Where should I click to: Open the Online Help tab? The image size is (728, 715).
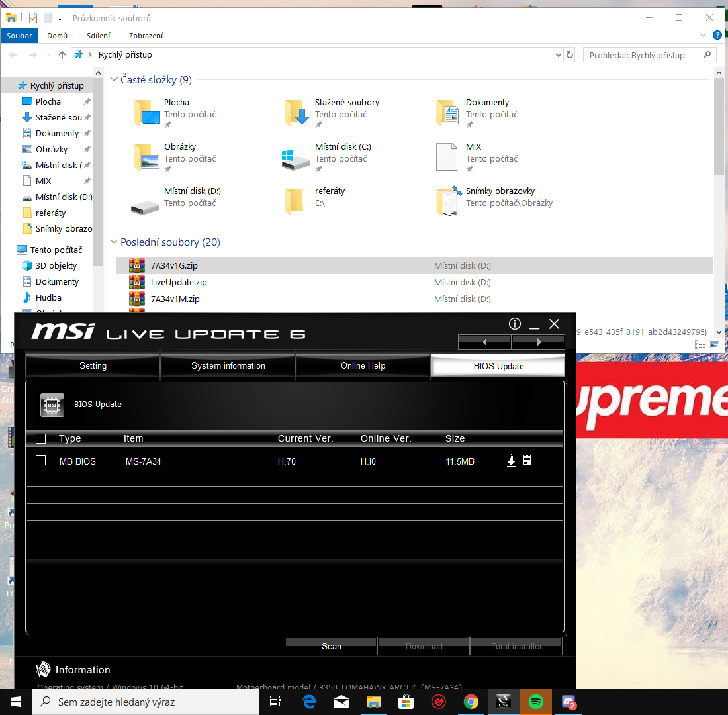point(363,366)
